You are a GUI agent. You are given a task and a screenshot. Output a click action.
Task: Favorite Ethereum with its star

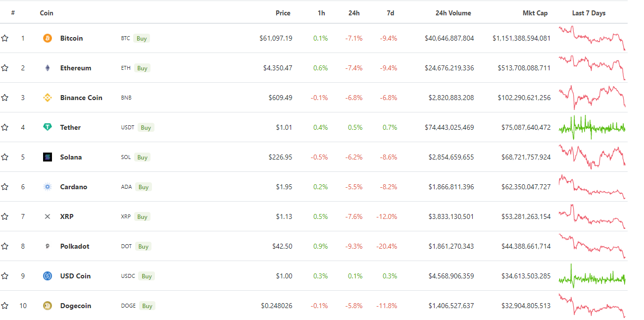[x=5, y=68]
